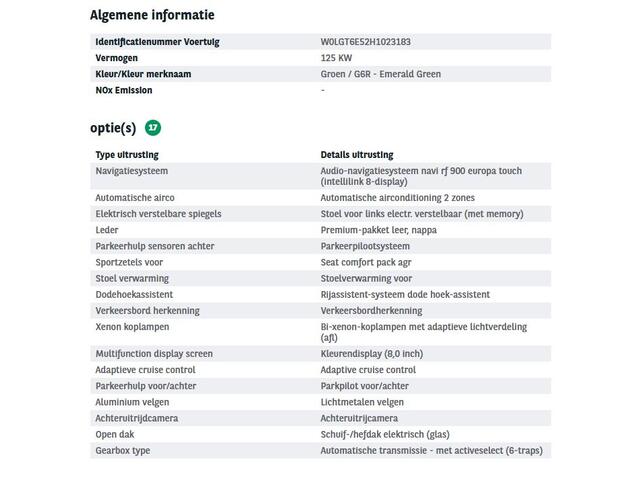Image resolution: width=640 pixels, height=480 pixels.
Task: Click the Type uitrusting column header
Action: point(127,155)
